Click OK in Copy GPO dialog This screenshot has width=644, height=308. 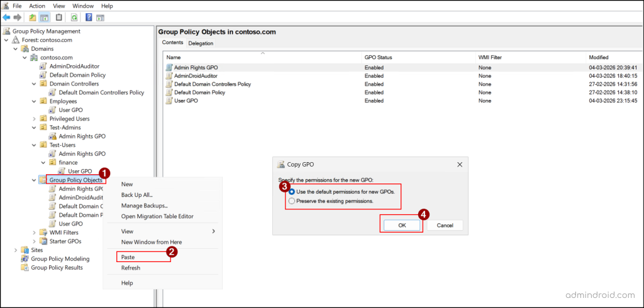tap(402, 225)
